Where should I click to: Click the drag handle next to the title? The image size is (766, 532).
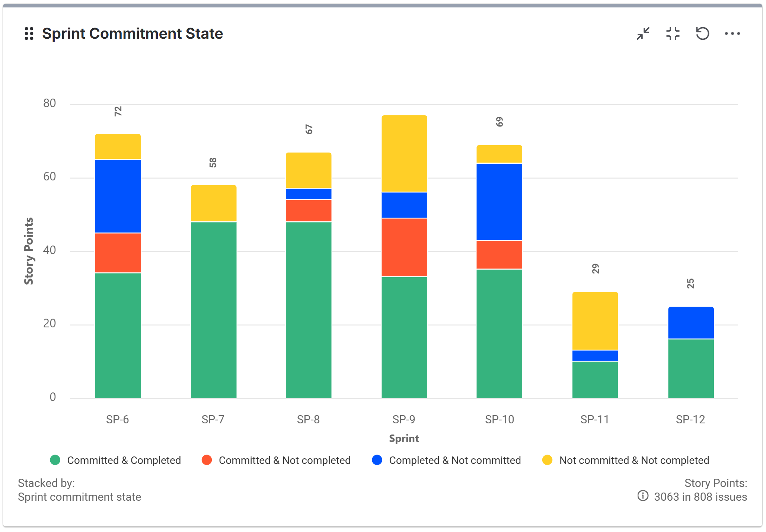pyautogui.click(x=29, y=33)
